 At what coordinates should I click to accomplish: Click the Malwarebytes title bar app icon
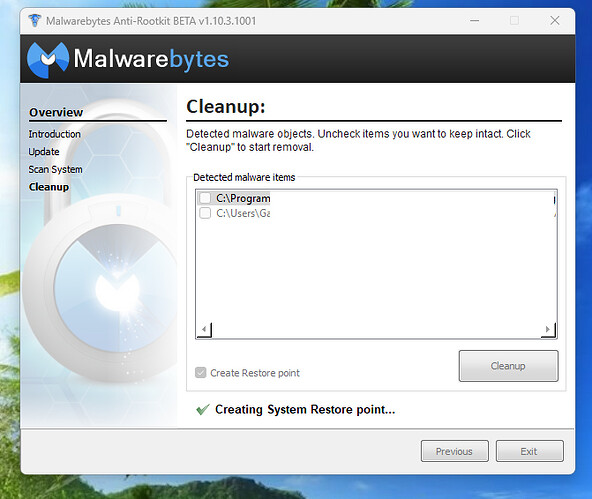(35, 20)
